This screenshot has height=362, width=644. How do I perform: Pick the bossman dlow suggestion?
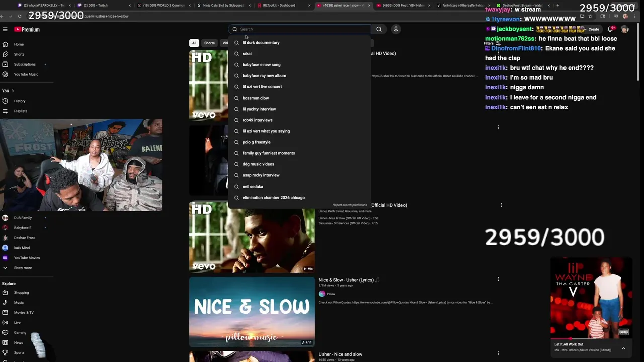[299, 98]
